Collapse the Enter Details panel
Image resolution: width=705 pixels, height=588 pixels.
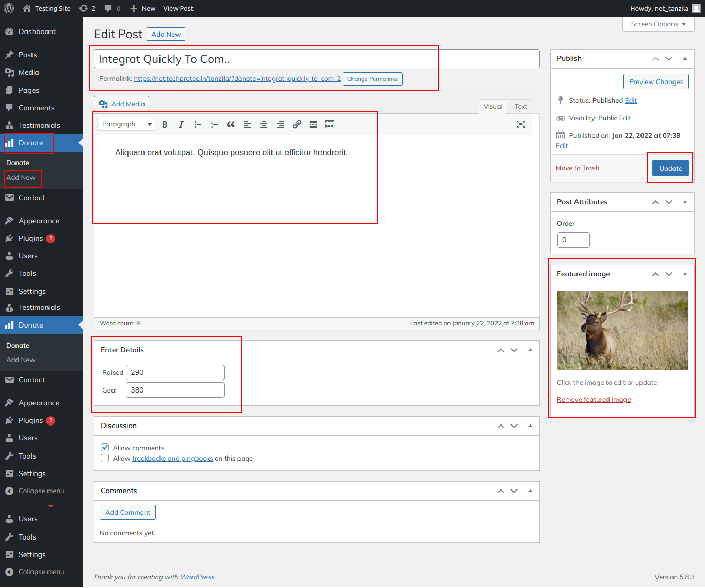530,350
